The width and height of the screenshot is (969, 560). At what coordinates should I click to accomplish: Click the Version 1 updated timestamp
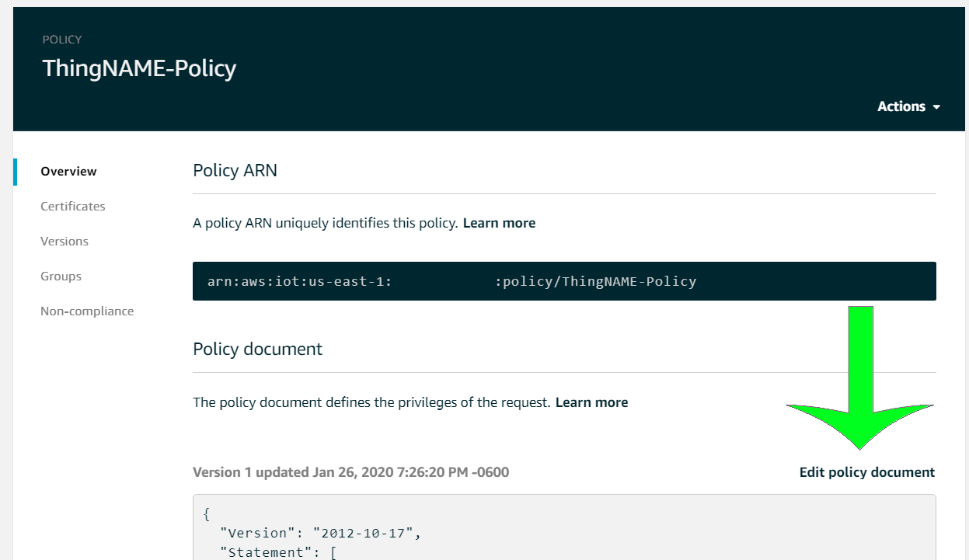click(350, 472)
